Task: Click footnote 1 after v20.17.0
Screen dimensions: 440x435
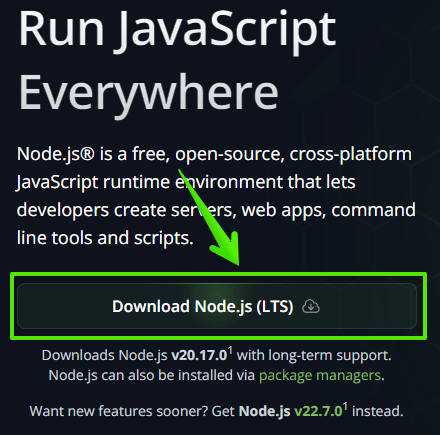Action: pyautogui.click(x=230, y=351)
